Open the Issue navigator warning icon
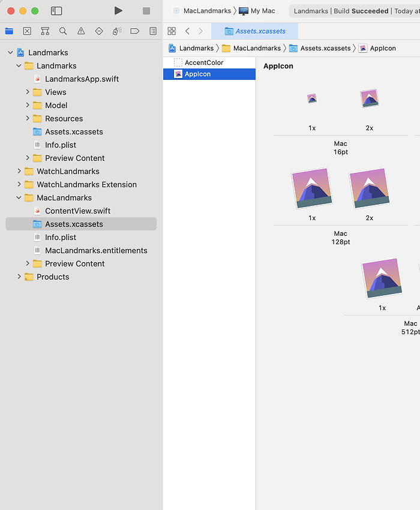This screenshot has height=510, width=420. (81, 31)
